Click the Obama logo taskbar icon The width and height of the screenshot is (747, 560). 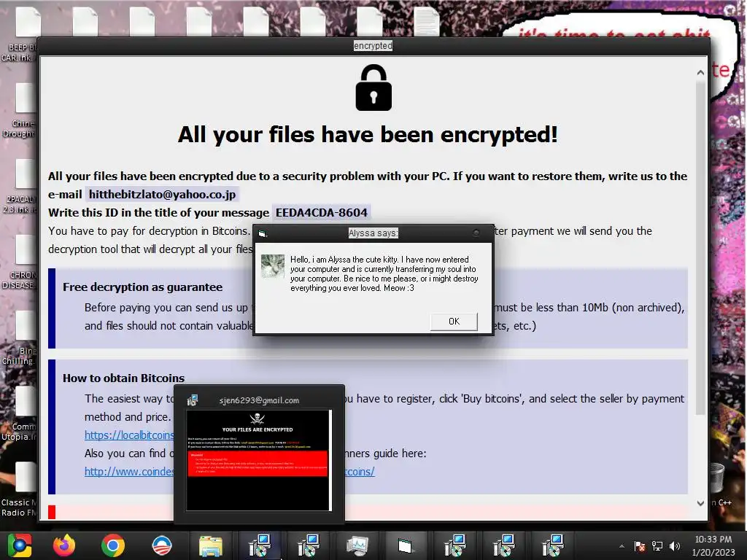coord(161,545)
